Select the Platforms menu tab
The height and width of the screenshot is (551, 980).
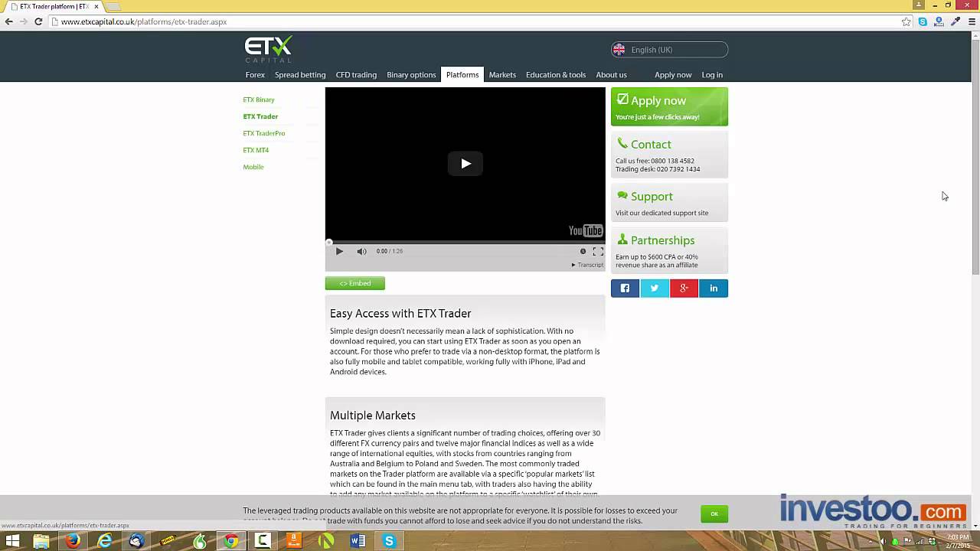462,75
